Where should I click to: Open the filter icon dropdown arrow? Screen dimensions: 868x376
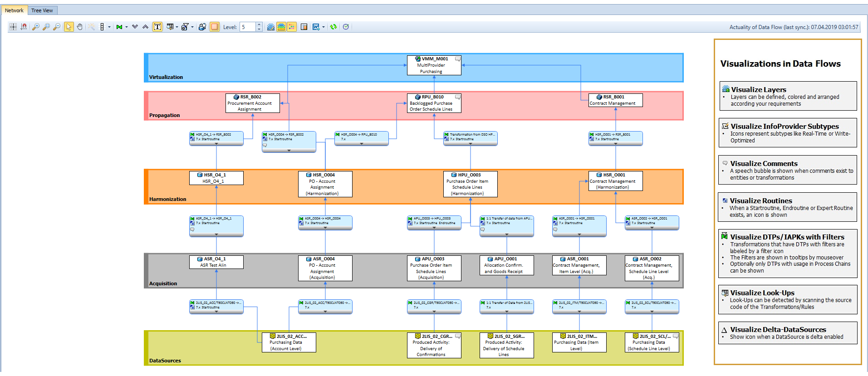pos(192,27)
